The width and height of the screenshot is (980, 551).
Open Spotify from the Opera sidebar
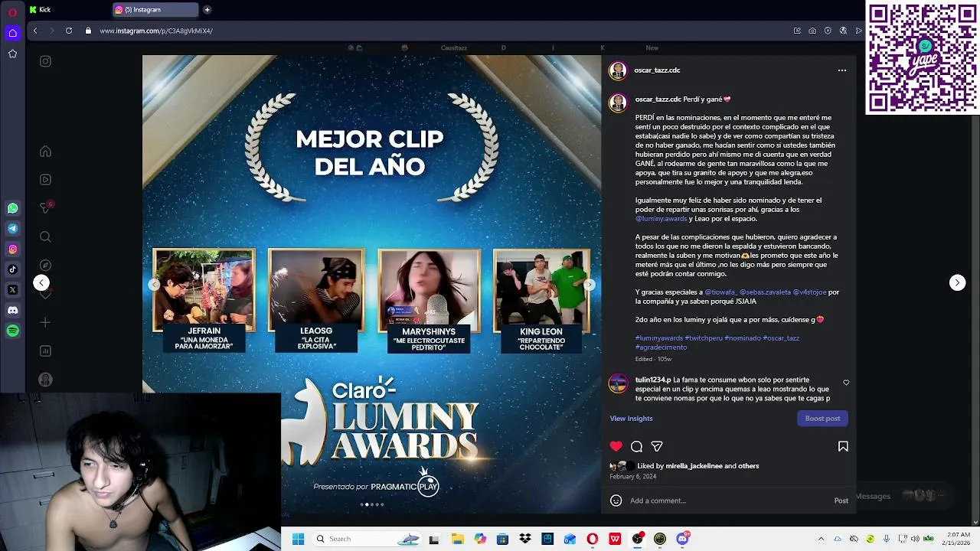12,331
